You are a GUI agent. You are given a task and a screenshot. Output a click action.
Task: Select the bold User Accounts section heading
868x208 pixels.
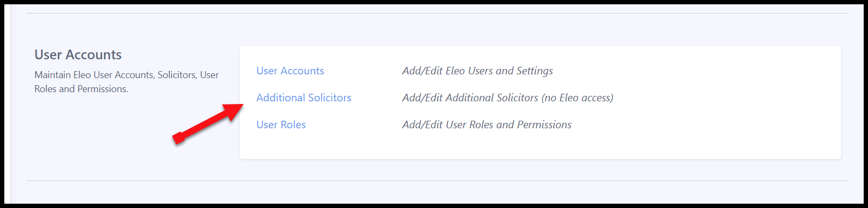tap(78, 54)
